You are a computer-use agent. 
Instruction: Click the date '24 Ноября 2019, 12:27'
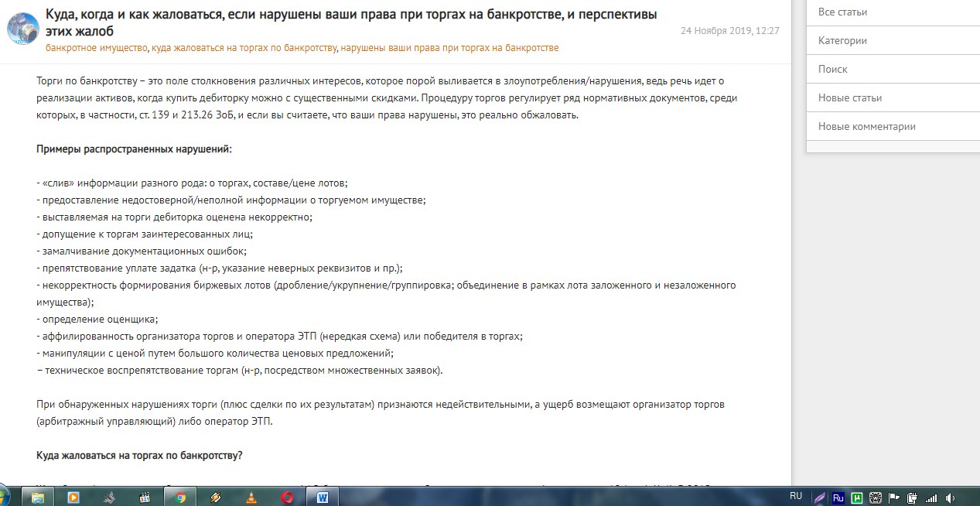coord(729,31)
